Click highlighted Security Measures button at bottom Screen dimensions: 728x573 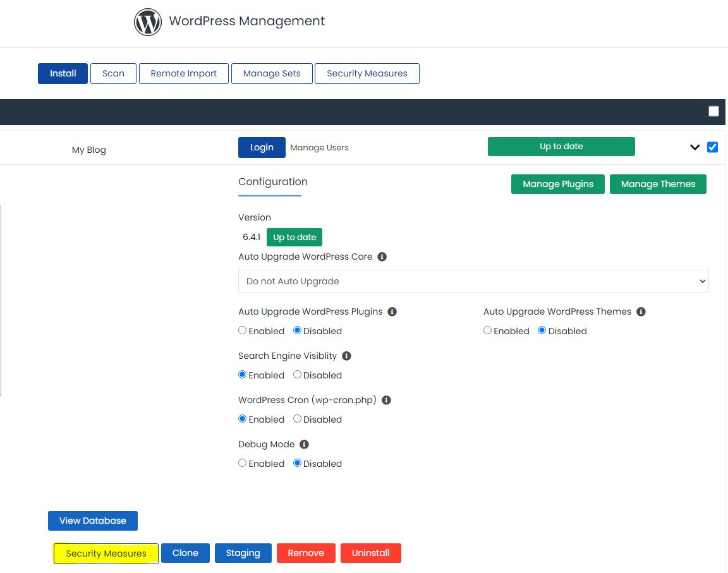[106, 553]
